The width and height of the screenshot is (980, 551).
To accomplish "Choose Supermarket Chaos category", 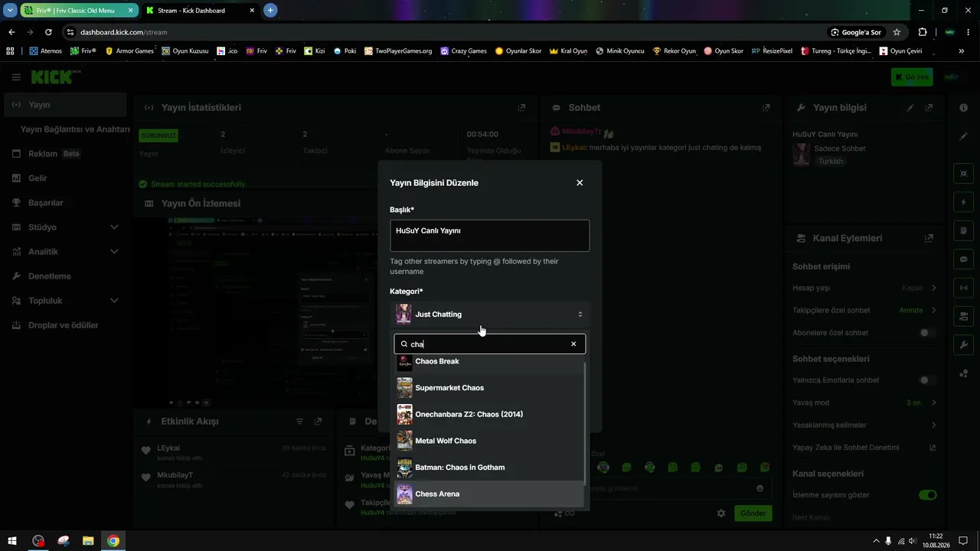I will [x=489, y=388].
